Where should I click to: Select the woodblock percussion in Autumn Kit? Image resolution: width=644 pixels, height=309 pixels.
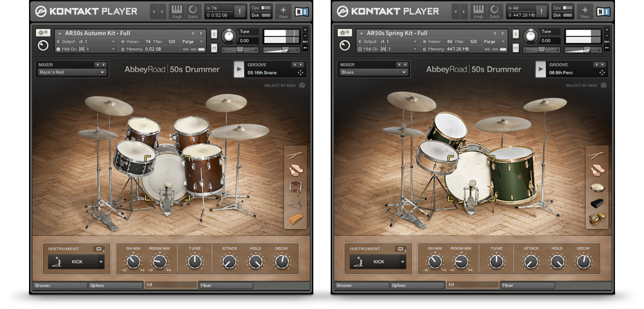295,220
